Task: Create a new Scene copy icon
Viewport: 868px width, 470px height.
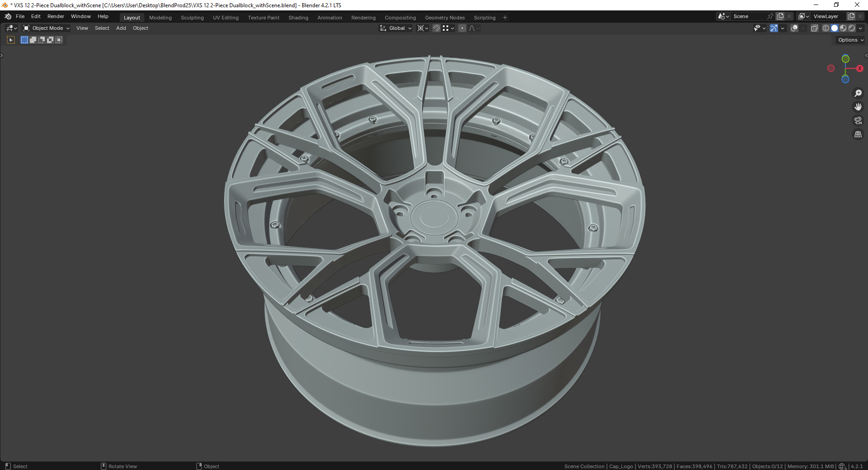Action: 780,16
